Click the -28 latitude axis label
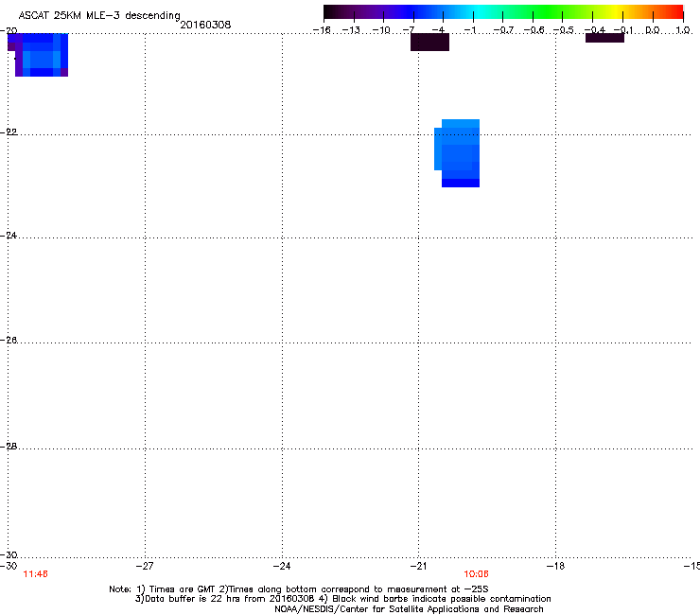Viewport: 700px width, 615px height. click(x=9, y=447)
